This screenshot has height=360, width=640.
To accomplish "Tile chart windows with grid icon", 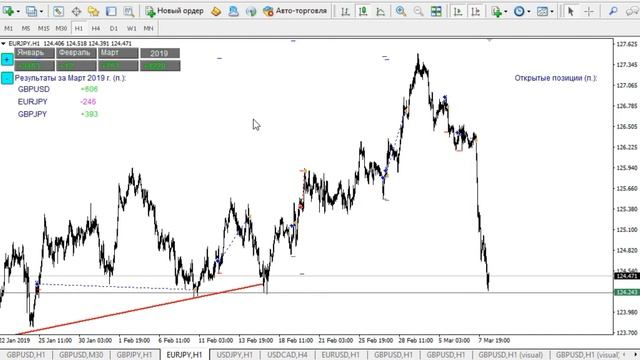I will click(436, 11).
